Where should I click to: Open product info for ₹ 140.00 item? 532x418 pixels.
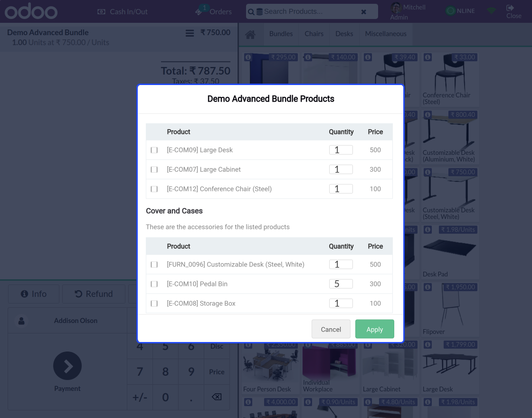308,57
